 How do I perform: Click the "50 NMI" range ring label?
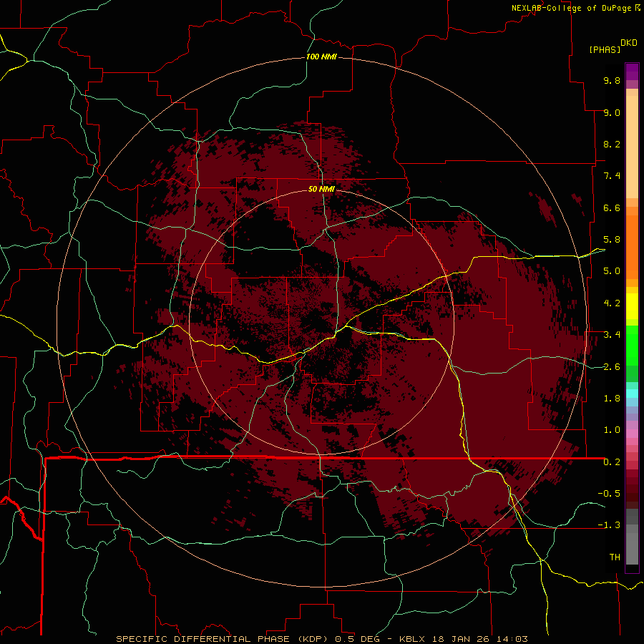point(321,189)
